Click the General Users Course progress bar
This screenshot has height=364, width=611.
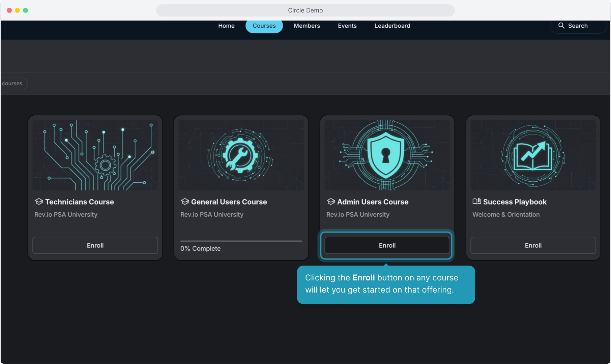pyautogui.click(x=241, y=241)
